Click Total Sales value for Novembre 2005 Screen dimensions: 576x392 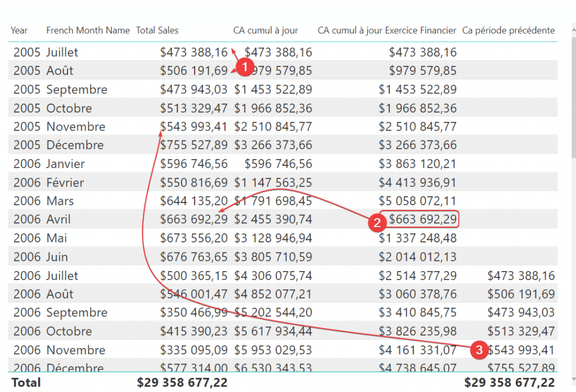[x=194, y=127]
